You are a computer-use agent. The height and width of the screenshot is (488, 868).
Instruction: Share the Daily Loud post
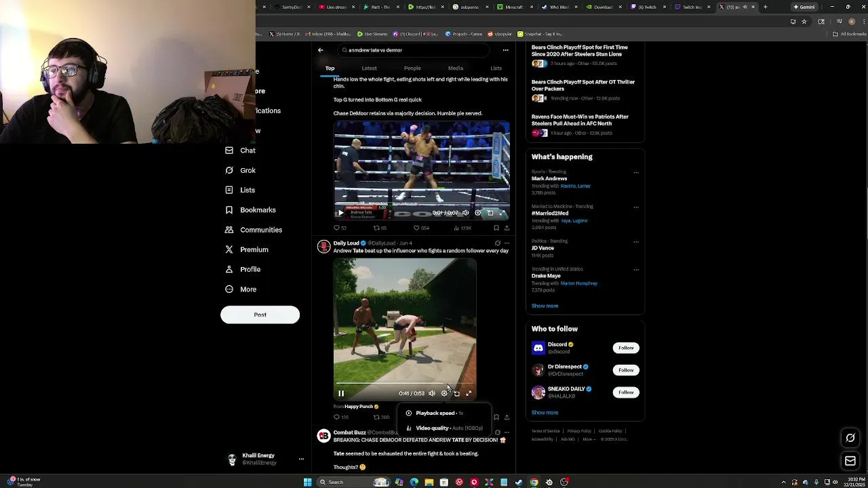tap(507, 417)
